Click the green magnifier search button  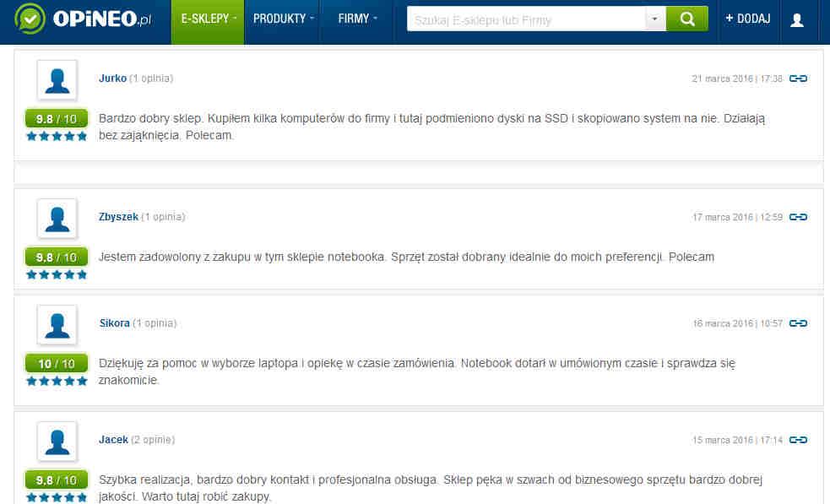(x=686, y=19)
